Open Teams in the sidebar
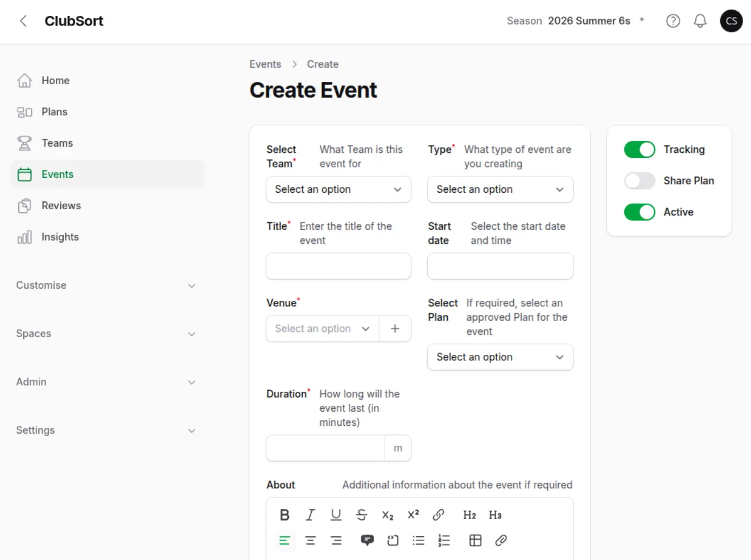The width and height of the screenshot is (751, 560). pyautogui.click(x=107, y=143)
